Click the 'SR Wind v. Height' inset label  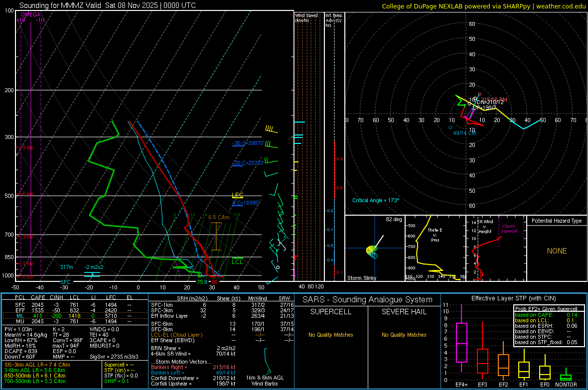485,227
